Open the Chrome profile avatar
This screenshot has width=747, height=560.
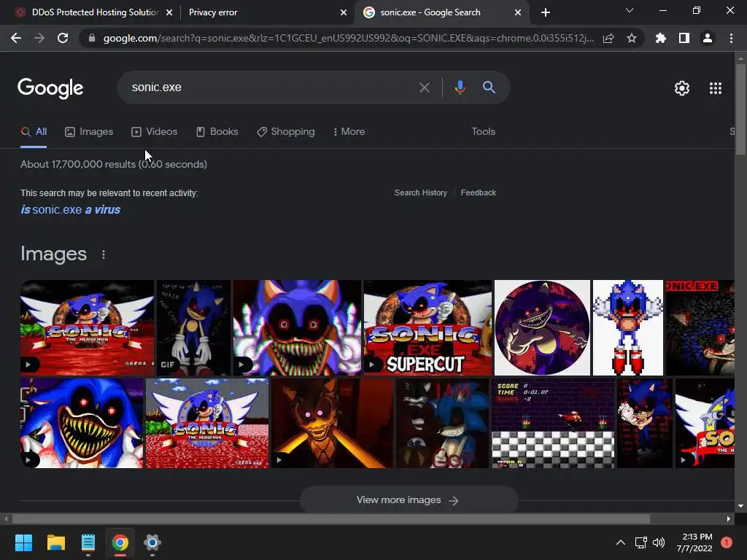click(x=708, y=38)
